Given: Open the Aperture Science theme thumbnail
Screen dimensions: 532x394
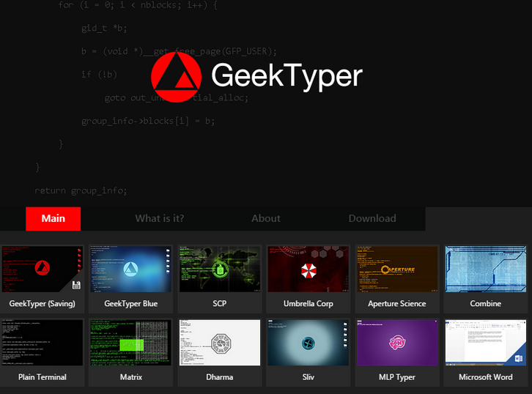Looking at the screenshot, I should [396, 269].
